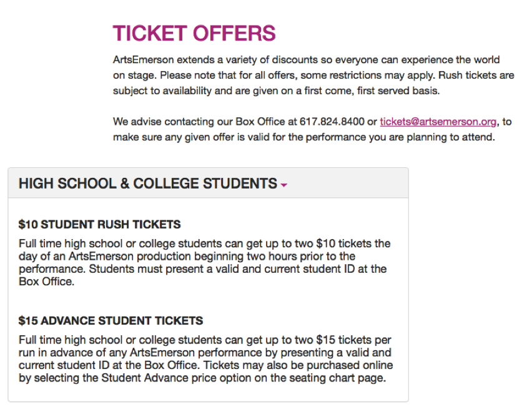Click the word ArtsEmerson in intro text
Viewport: 532px width, 407px height.
click(144, 60)
